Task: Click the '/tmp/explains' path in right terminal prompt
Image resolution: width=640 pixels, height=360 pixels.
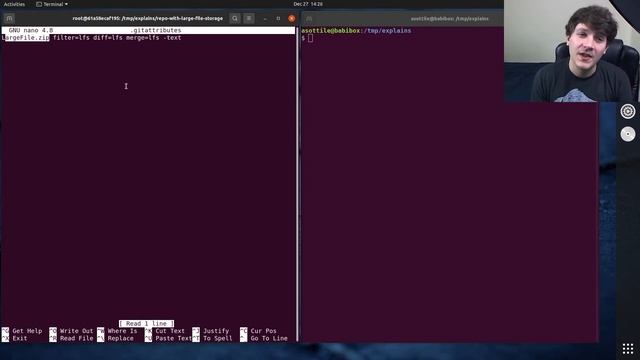Action: (x=387, y=31)
